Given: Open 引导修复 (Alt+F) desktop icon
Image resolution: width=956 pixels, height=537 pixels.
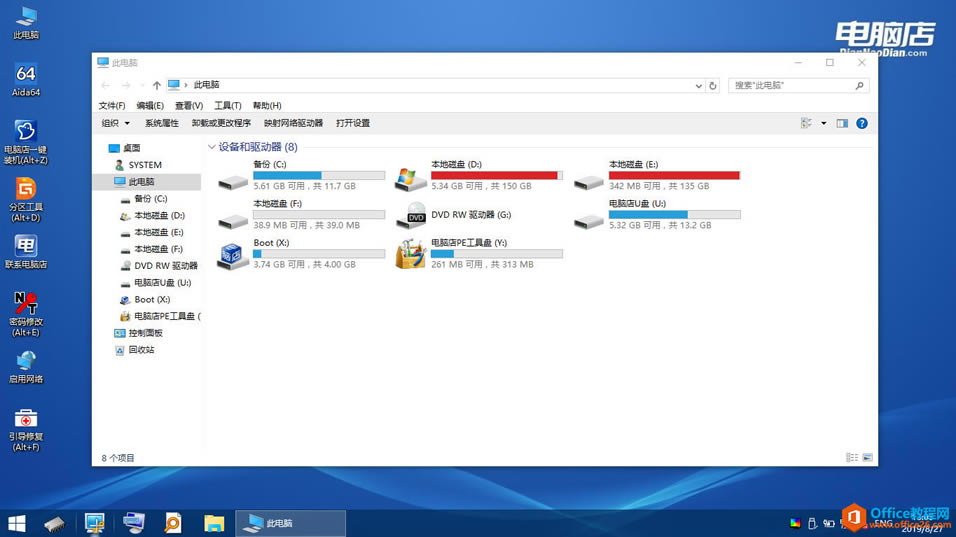Looking at the screenshot, I should coord(26,430).
